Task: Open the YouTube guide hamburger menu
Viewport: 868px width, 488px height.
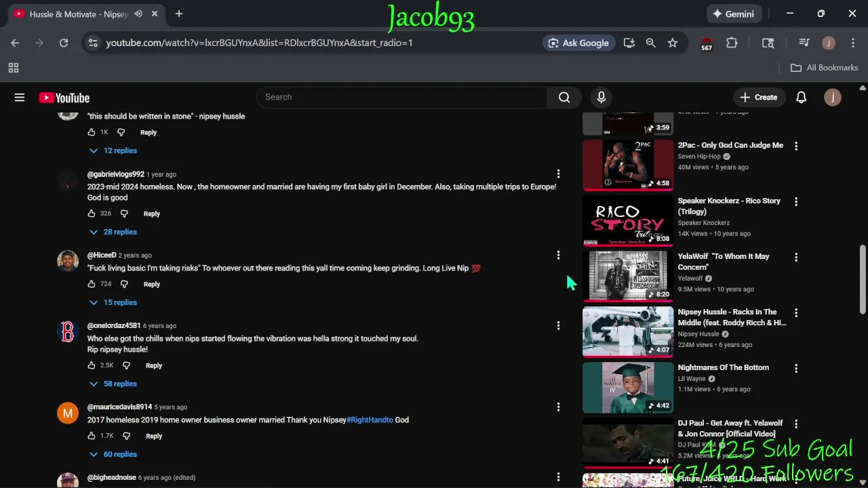Action: [x=20, y=98]
